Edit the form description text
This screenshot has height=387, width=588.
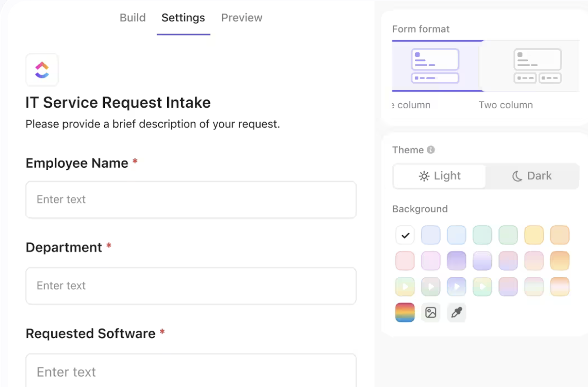tap(153, 124)
